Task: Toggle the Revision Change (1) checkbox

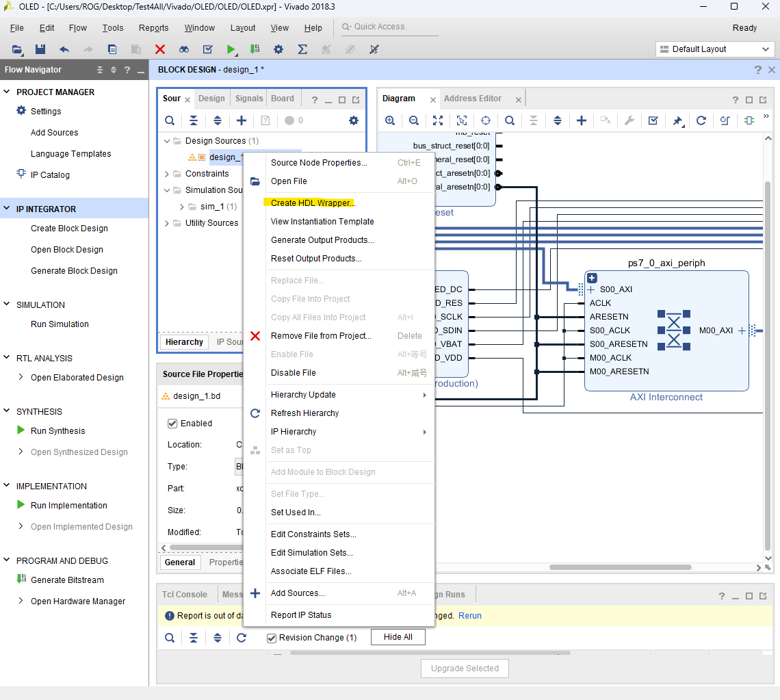Action: point(272,638)
